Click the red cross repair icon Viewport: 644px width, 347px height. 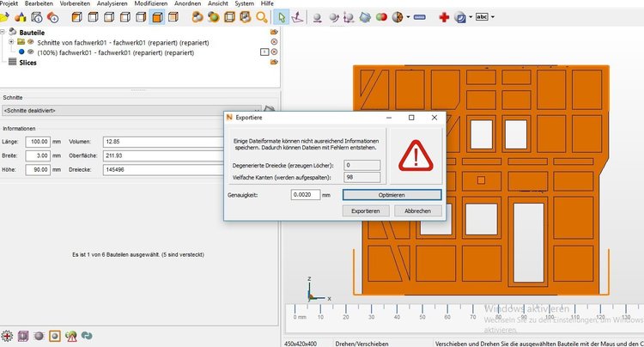444,17
